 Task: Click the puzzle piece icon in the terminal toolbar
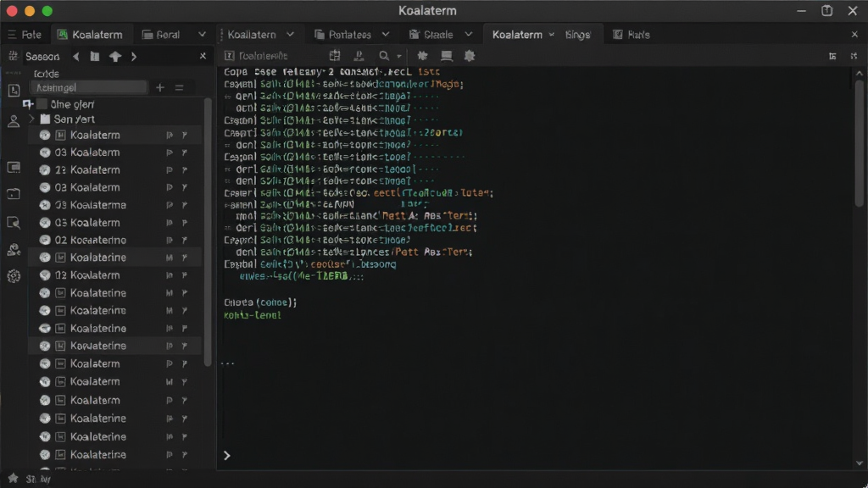pos(422,55)
